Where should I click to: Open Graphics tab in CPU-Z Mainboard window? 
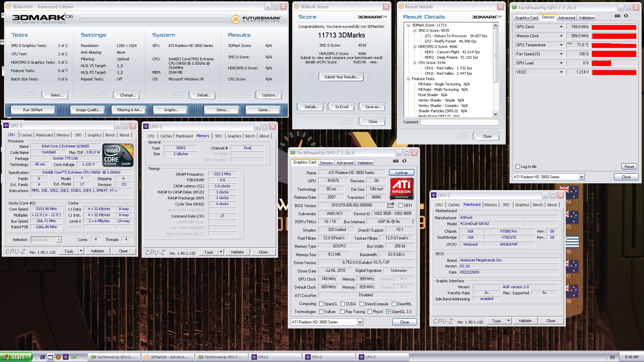tap(522, 205)
